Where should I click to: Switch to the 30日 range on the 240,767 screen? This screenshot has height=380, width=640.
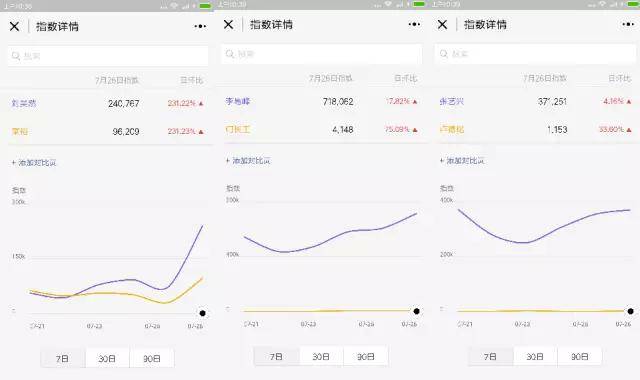(107, 358)
